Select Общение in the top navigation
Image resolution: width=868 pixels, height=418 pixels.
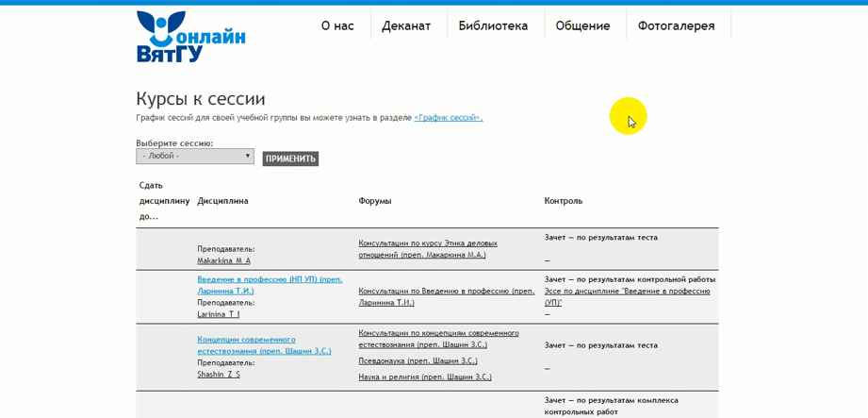tap(582, 25)
